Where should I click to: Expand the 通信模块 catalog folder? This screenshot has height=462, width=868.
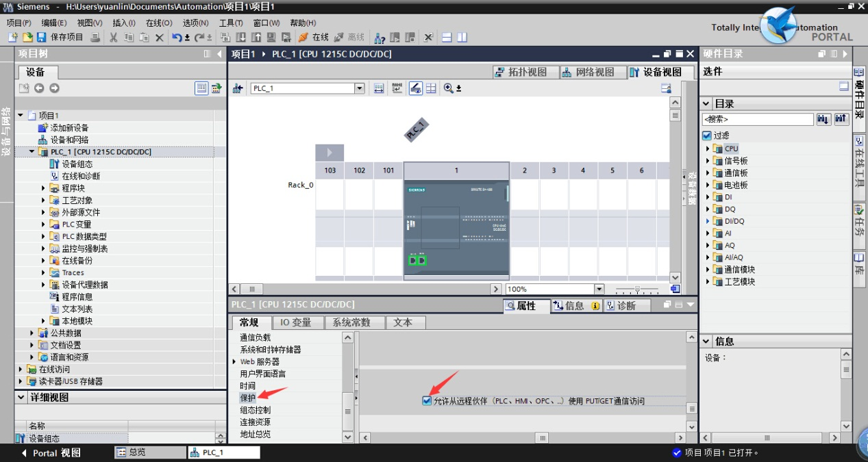(708, 270)
